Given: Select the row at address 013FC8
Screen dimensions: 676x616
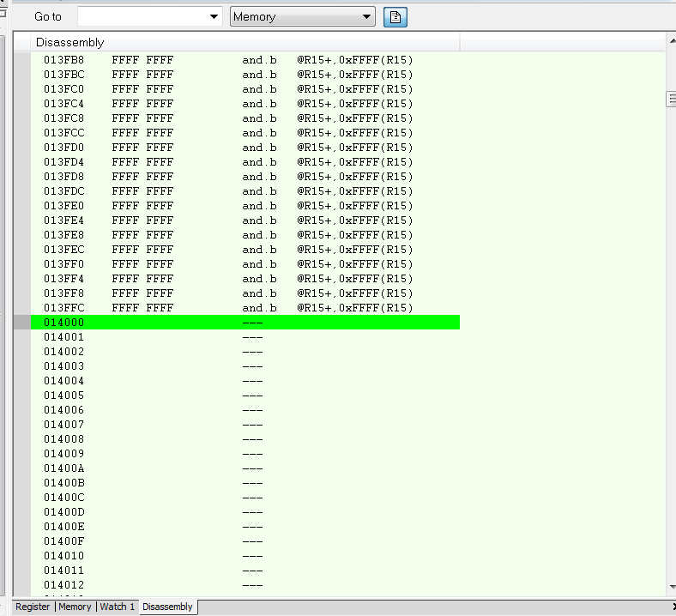Looking at the screenshot, I should click(244, 118).
